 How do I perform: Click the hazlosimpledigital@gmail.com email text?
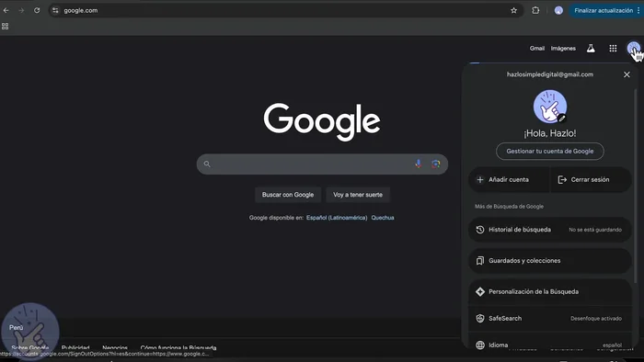click(550, 74)
